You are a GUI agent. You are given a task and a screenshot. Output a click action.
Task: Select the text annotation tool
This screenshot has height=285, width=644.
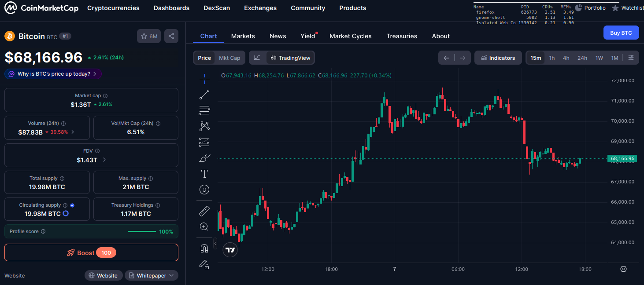point(204,174)
